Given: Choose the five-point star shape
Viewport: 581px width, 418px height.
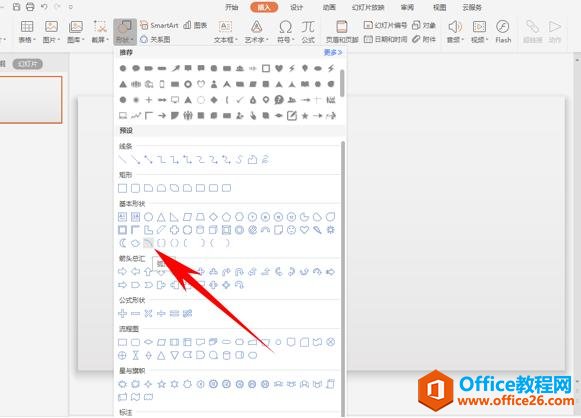Looking at the screenshot, I should [x=162, y=384].
